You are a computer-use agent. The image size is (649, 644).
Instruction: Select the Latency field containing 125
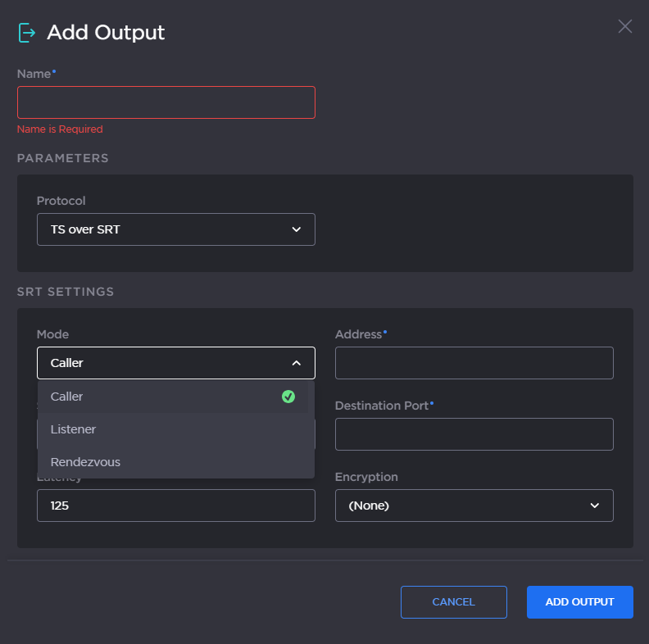tap(175, 506)
